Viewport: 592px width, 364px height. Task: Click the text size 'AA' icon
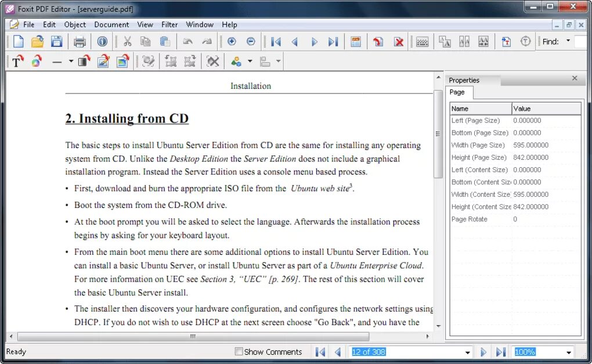[x=445, y=41]
